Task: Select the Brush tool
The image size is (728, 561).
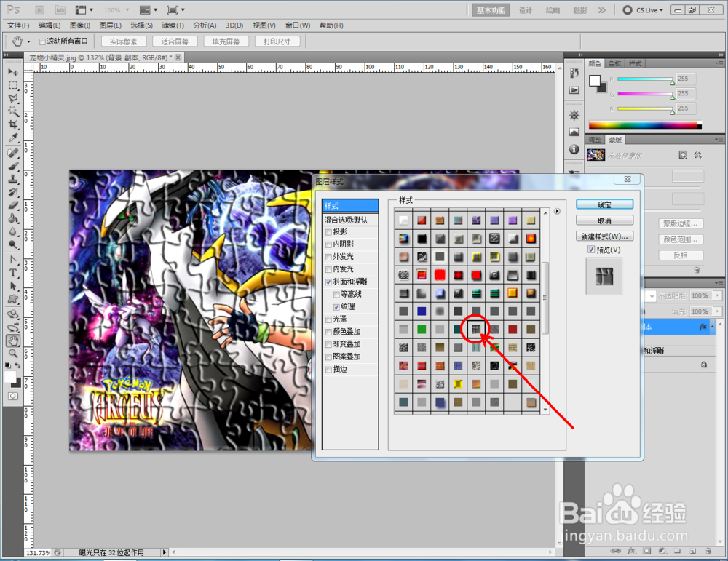Action: [x=13, y=166]
